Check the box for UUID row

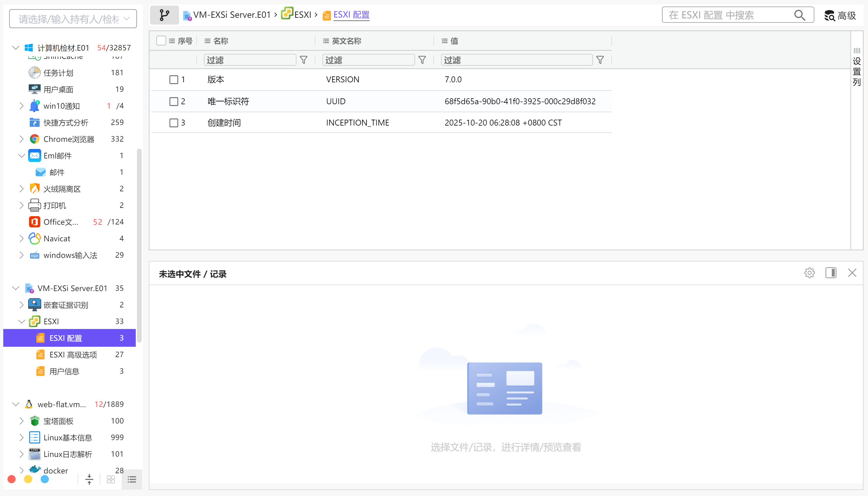click(x=173, y=102)
